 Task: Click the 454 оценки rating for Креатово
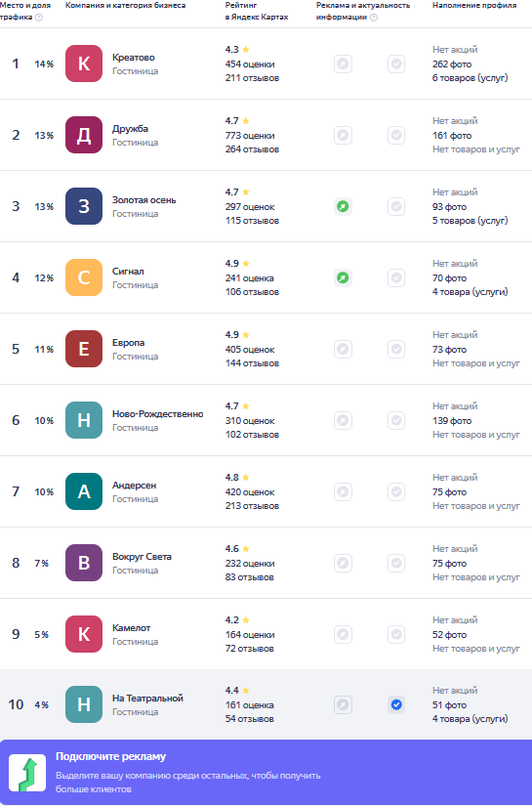[250, 64]
